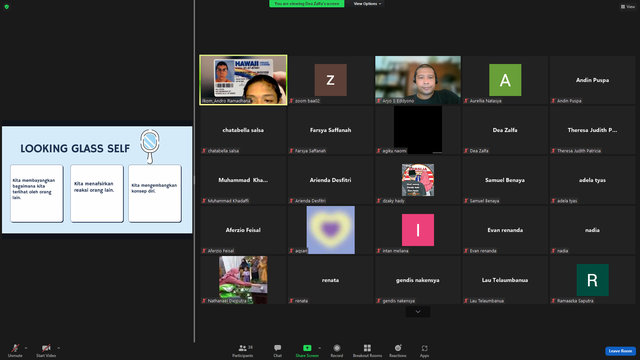Select Aferzio Feisal's participant tile
Image resolution: width=640 pixels, height=360 pixels.
(243, 230)
